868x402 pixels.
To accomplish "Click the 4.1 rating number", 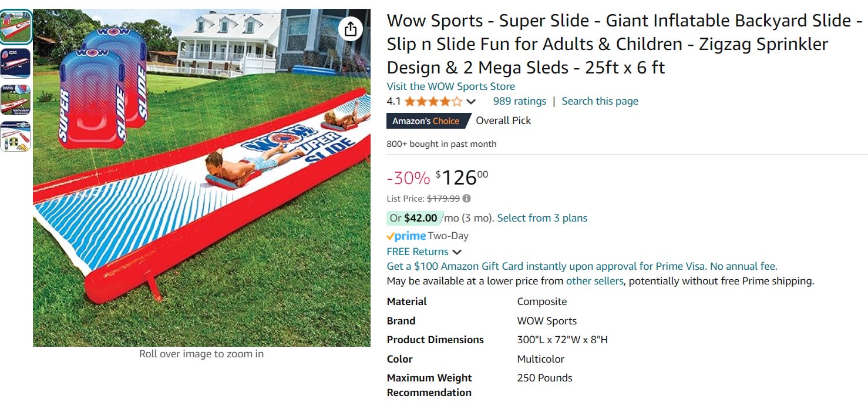I will coord(393,101).
